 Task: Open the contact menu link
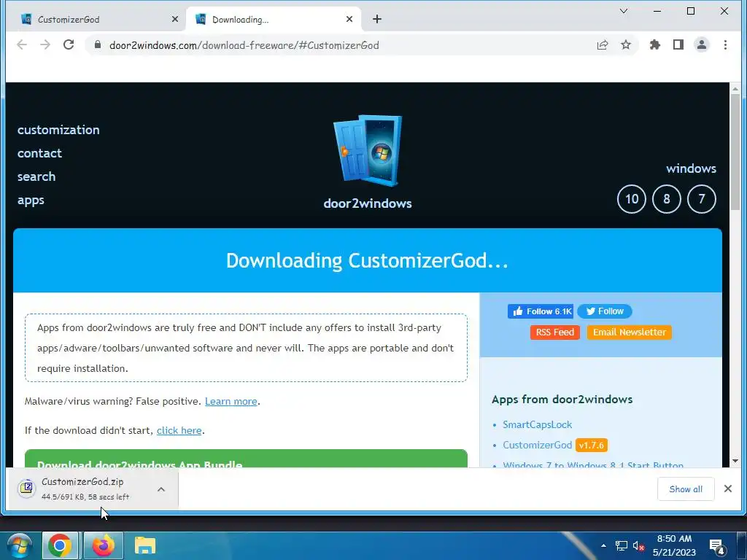(39, 153)
